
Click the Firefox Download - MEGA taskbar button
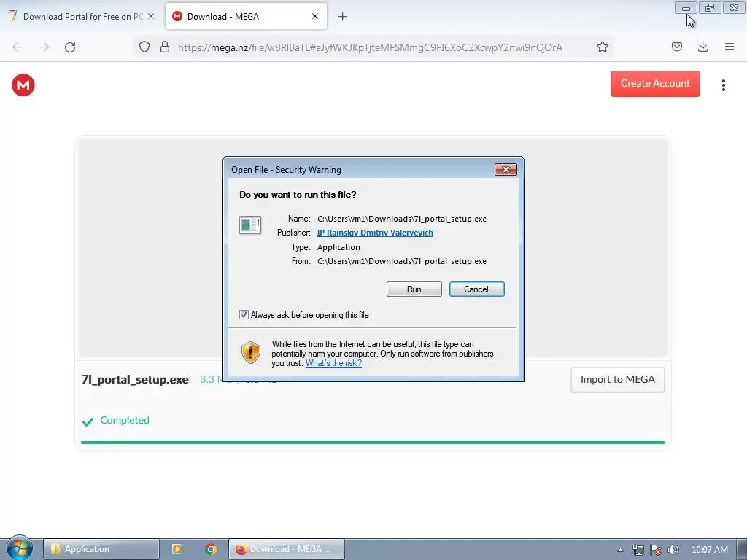click(286, 549)
